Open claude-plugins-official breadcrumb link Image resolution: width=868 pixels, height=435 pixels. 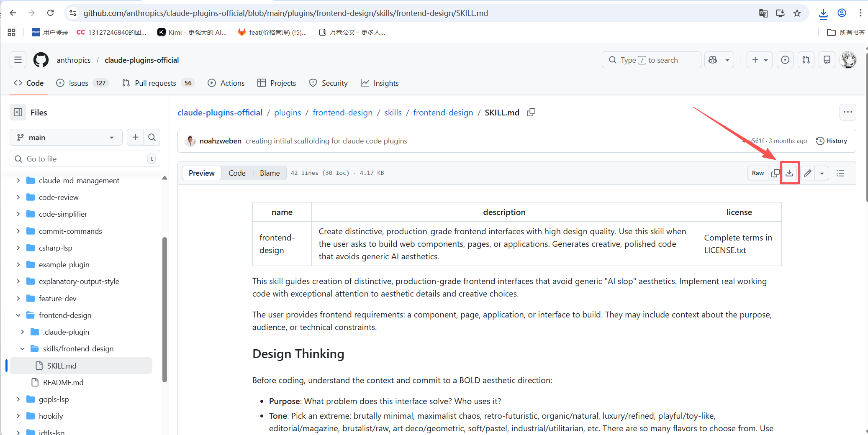pos(220,112)
